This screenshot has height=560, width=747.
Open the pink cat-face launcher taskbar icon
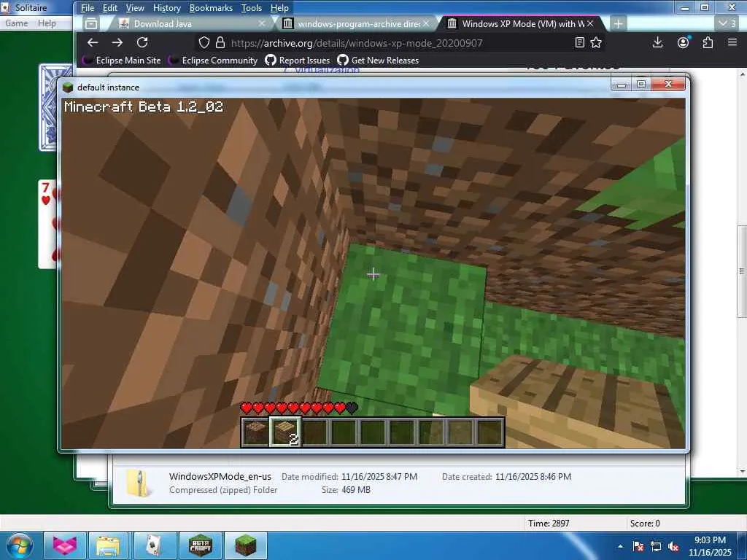pyautogui.click(x=65, y=545)
